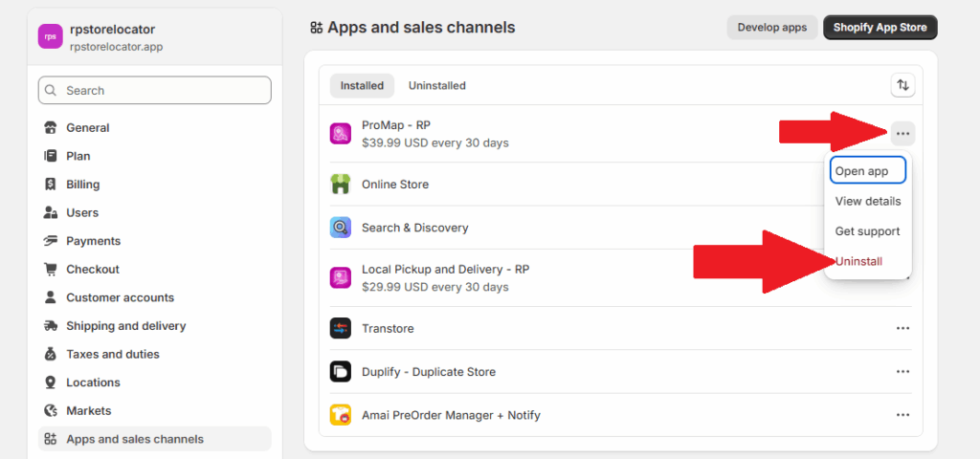Click the Search & Discovery app icon

pos(341,228)
